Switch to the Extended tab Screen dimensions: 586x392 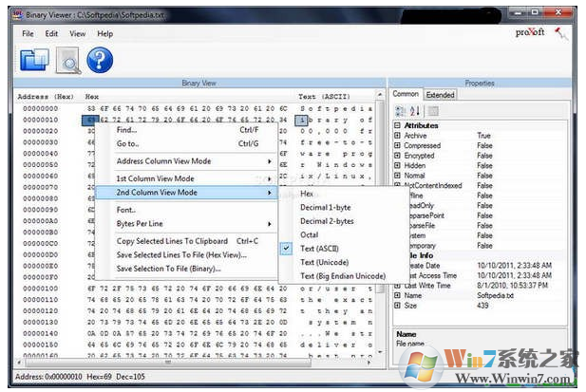[x=441, y=95]
